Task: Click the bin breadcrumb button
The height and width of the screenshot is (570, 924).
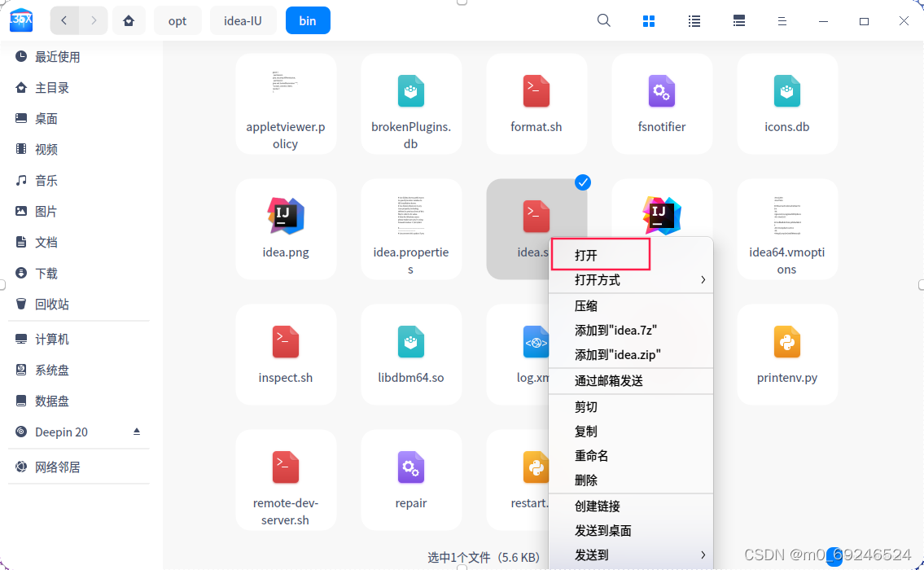Action: [x=308, y=20]
